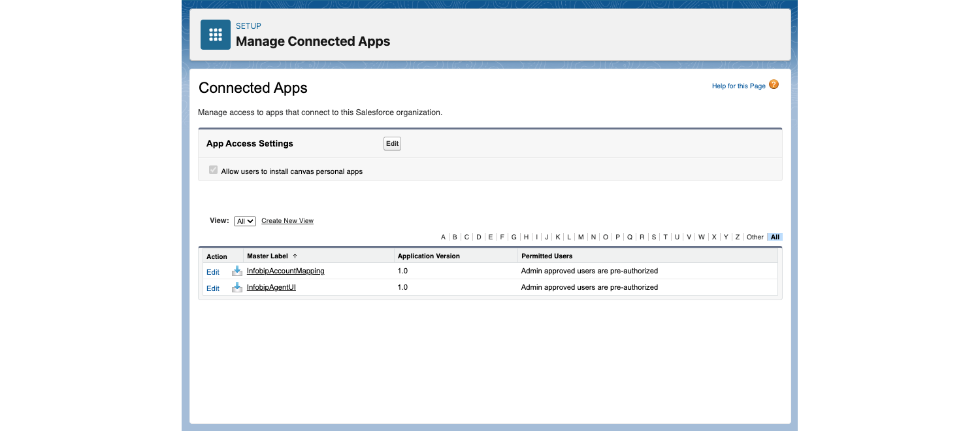980x431 pixels.
Task: Open the InfobipAgentUI app link
Action: (271, 287)
